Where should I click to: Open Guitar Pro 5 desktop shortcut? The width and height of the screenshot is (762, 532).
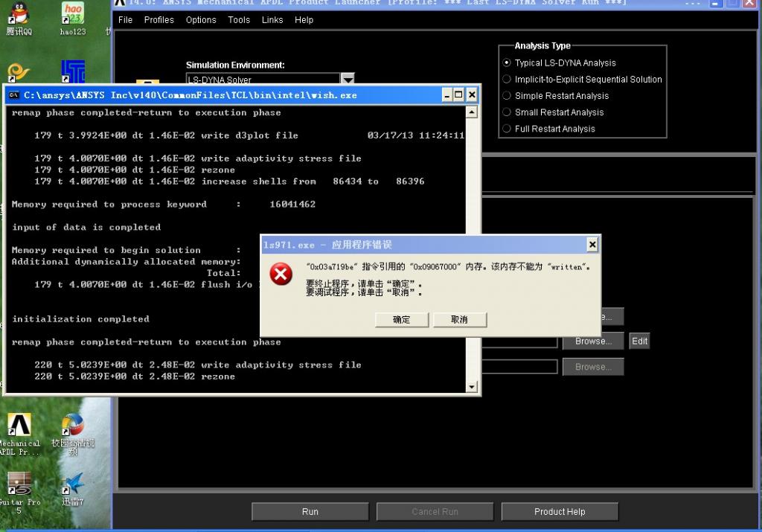click(x=19, y=484)
